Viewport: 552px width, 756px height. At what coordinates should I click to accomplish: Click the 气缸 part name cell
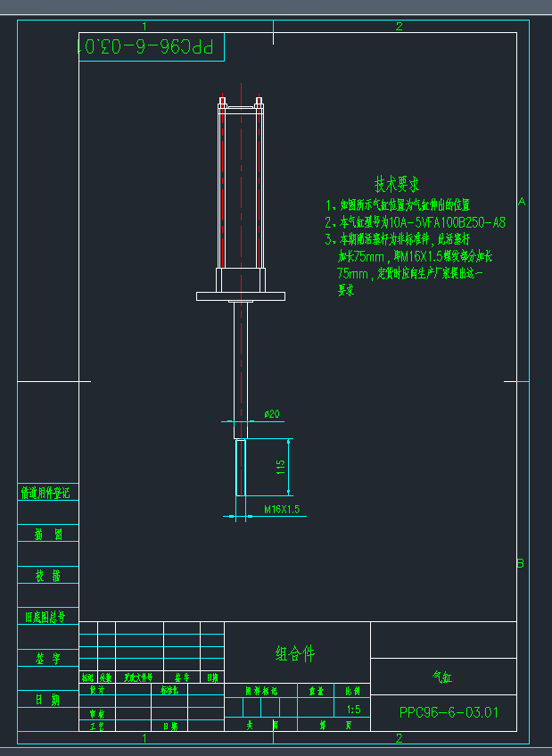(x=442, y=677)
